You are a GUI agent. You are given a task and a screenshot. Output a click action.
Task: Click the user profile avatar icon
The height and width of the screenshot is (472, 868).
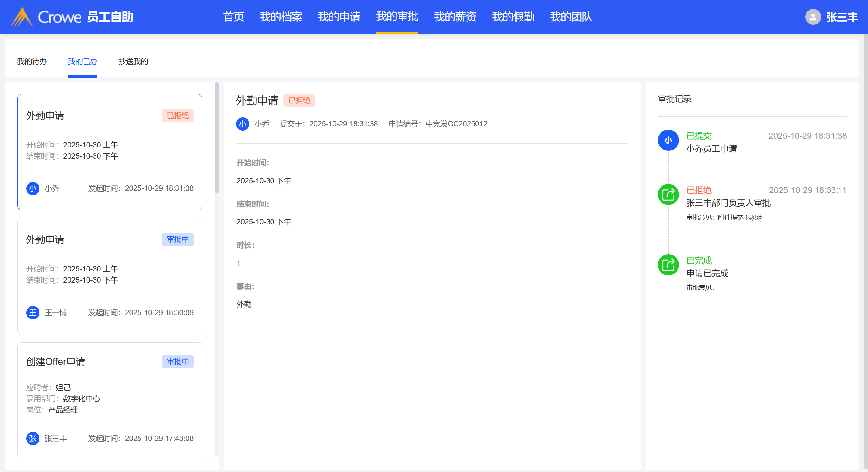click(x=813, y=17)
